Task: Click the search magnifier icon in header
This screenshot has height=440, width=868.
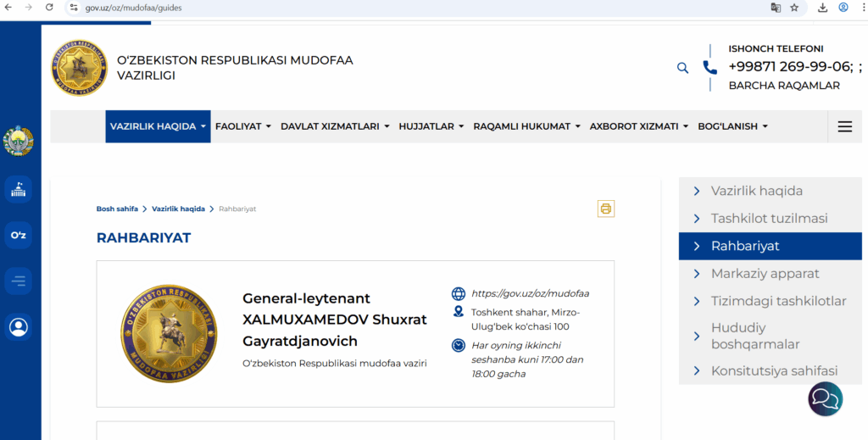Action: tap(682, 68)
